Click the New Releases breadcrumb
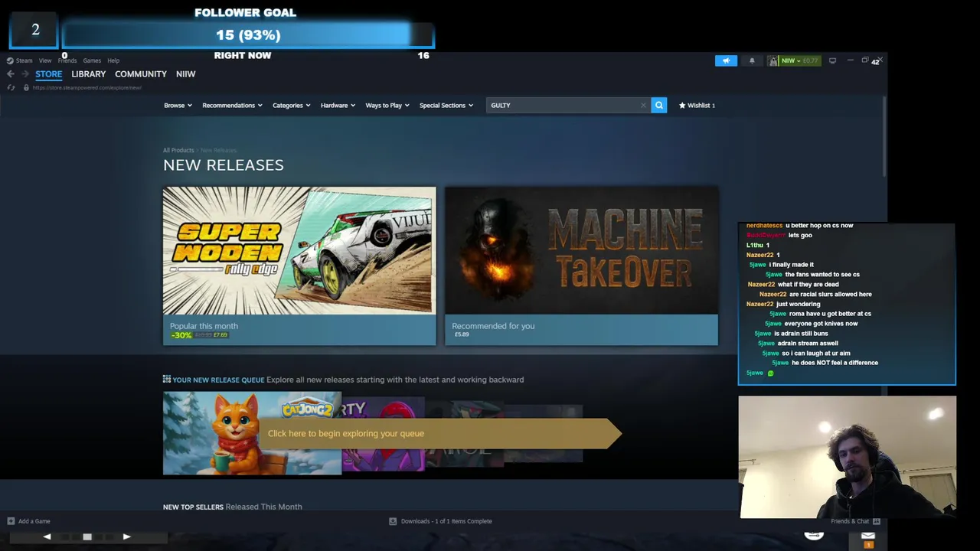 (x=219, y=150)
